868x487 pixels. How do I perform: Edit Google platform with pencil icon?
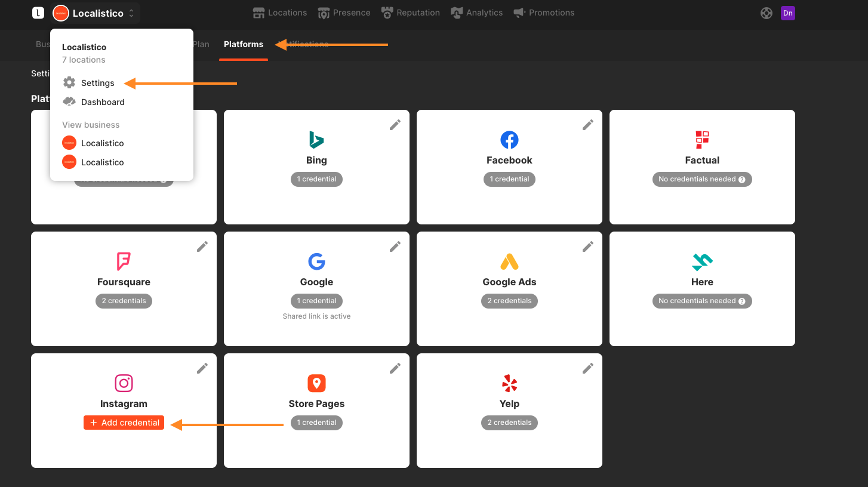pyautogui.click(x=395, y=246)
